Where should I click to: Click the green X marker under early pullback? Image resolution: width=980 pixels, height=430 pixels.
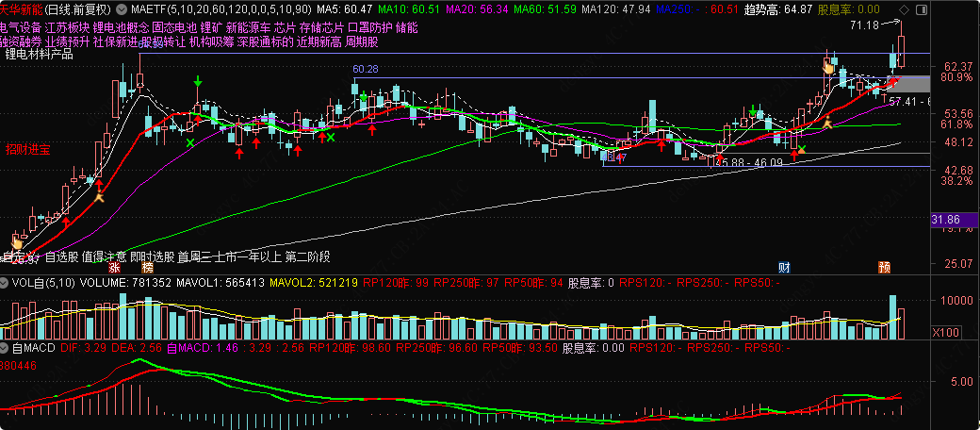point(190,142)
